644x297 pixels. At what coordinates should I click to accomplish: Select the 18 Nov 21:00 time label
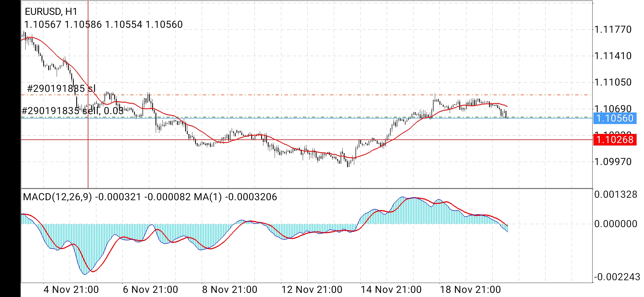click(x=470, y=290)
